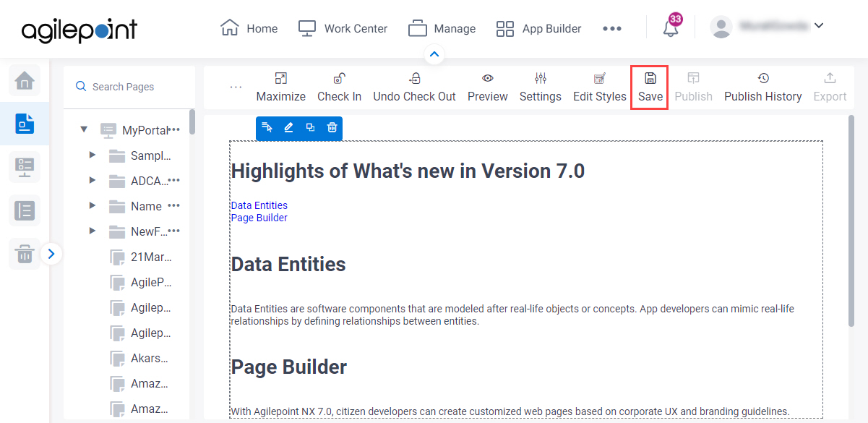
Task: Click the delete trash icon on widget toolbar
Action: coord(332,128)
